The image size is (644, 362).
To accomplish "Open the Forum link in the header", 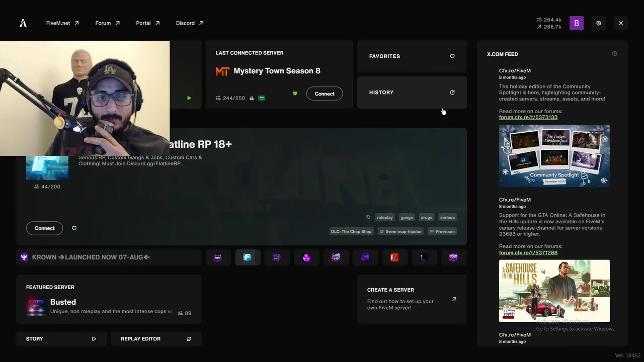I will tap(107, 23).
